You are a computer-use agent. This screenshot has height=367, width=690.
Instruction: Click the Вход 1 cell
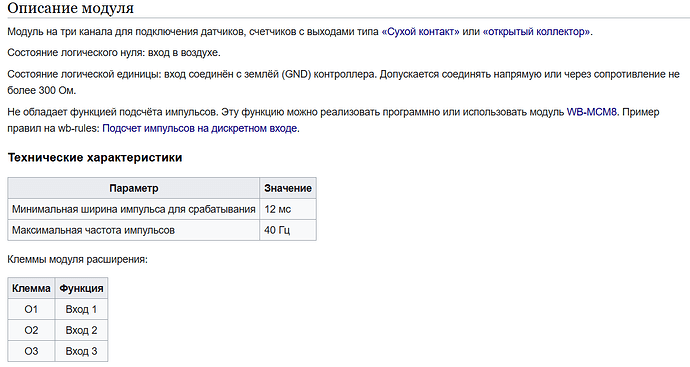point(81,309)
